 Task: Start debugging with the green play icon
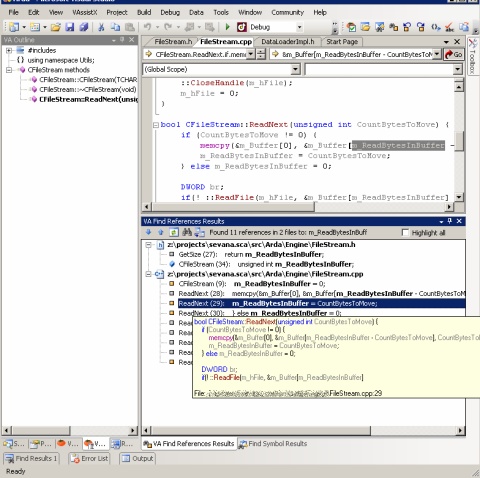pyautogui.click(x=227, y=27)
